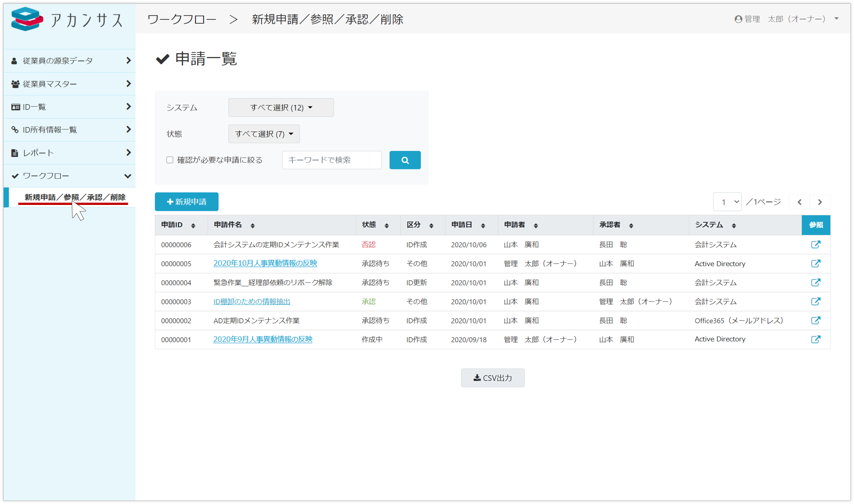Enable 確認が必要な申請に絞る checkbox
This screenshot has height=504, width=854.
pyautogui.click(x=170, y=160)
